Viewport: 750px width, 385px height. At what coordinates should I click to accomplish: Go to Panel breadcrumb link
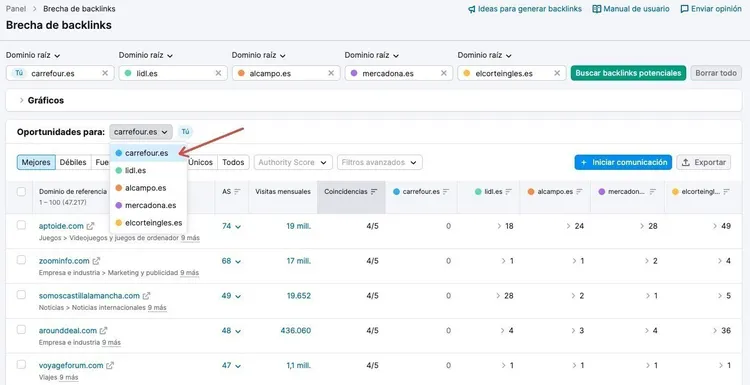(16, 9)
